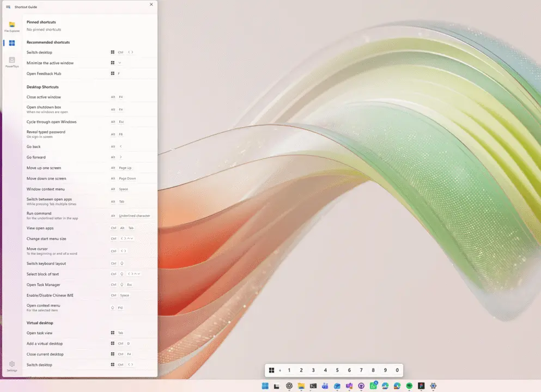Image resolution: width=541 pixels, height=392 pixels.
Task: Select the 'Move down one screen' row
Action: tap(90, 179)
